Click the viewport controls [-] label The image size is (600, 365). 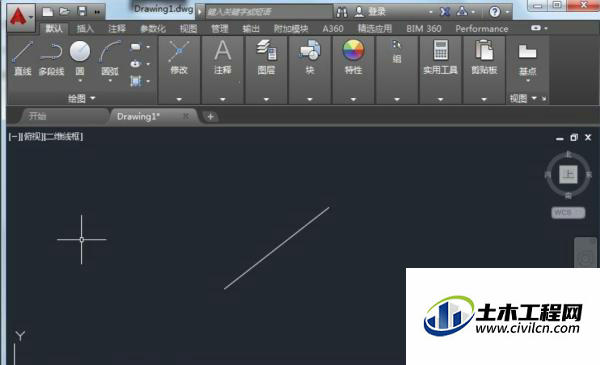[14, 137]
